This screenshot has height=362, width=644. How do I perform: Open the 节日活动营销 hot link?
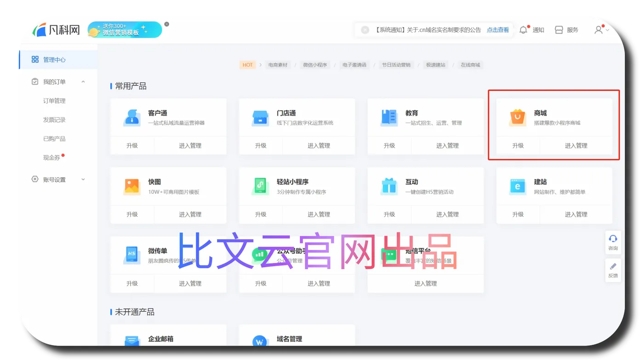coord(396,65)
